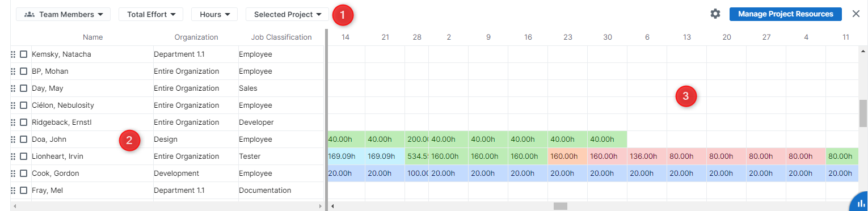868x211 pixels.
Task: Click Manage Project Resources button
Action: point(785,14)
